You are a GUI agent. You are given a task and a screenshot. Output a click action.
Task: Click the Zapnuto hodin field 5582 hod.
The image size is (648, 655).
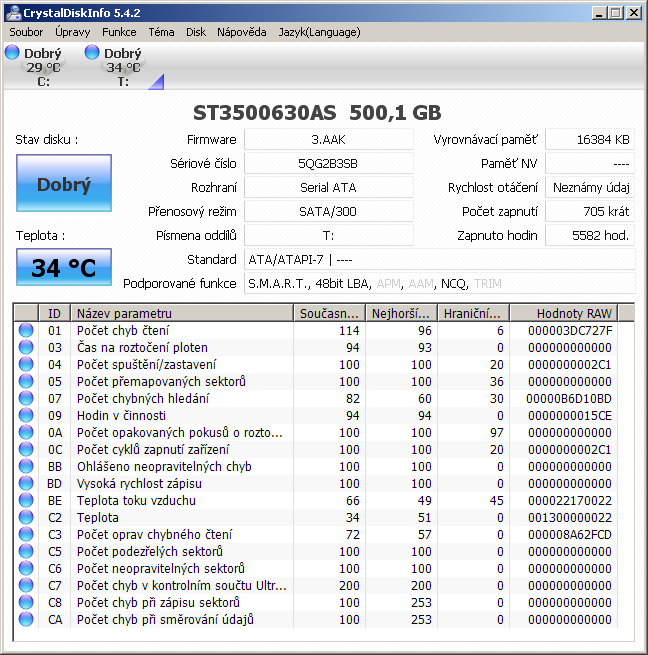590,236
